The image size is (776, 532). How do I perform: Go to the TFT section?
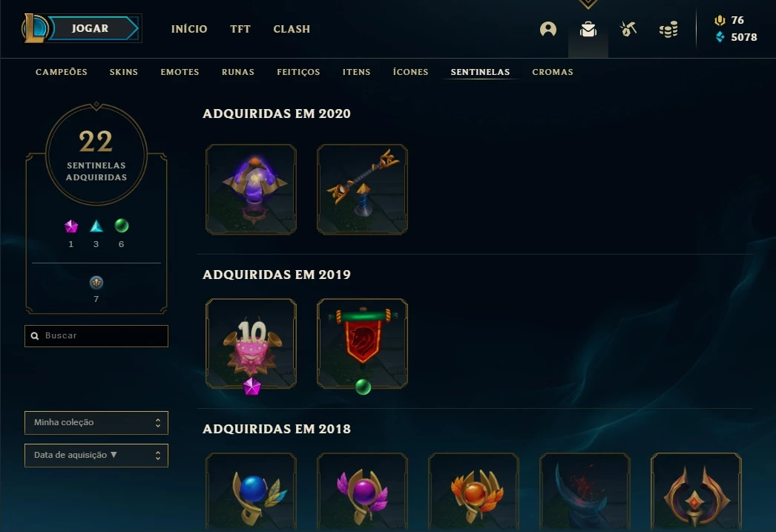click(240, 29)
